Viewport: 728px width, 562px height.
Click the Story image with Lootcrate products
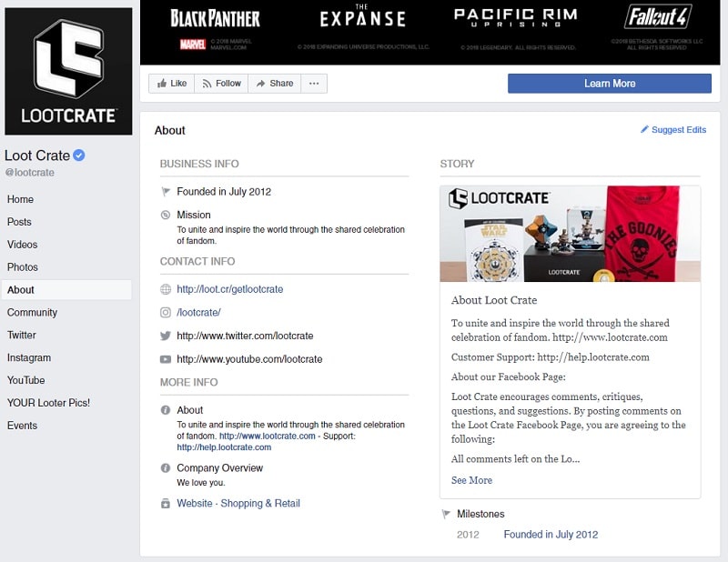(571, 234)
